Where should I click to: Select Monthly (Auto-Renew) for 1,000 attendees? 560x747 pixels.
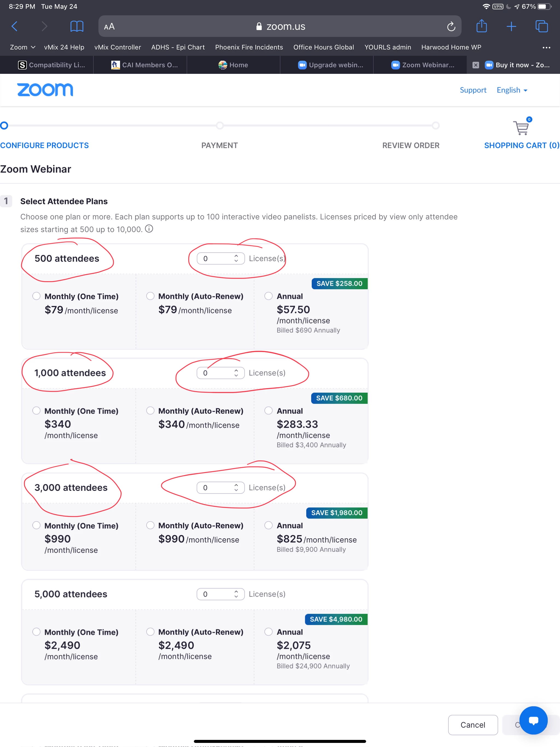point(150,411)
